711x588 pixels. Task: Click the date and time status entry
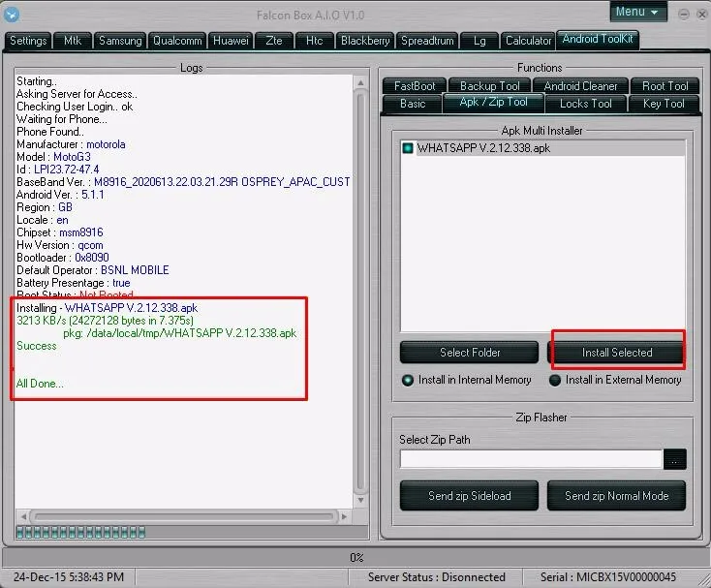click(69, 577)
